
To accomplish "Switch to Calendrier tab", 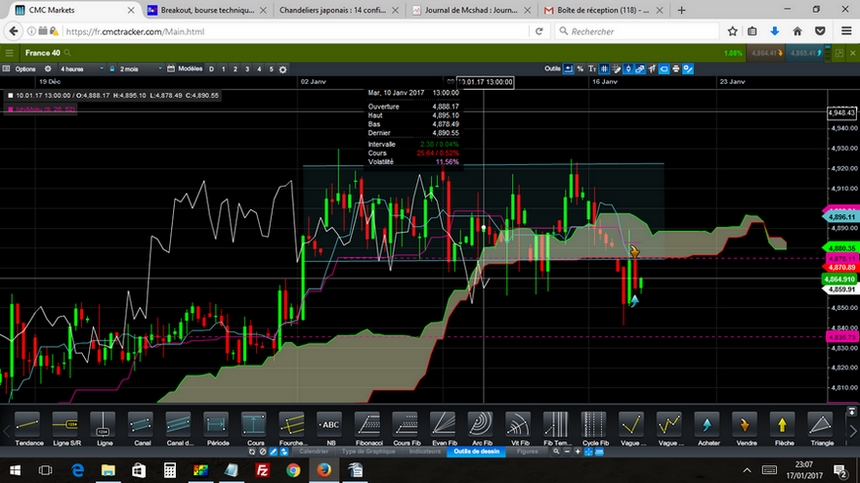I will click(314, 452).
